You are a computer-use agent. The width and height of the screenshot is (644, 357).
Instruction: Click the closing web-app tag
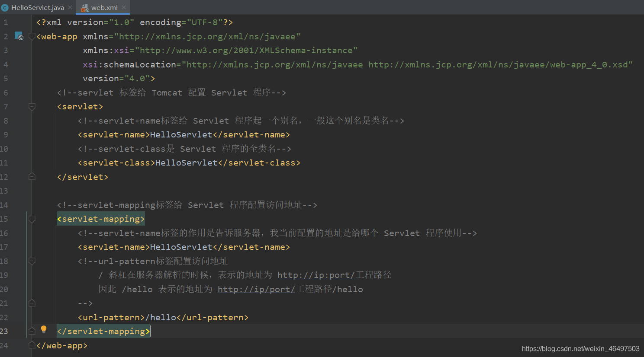(62, 345)
